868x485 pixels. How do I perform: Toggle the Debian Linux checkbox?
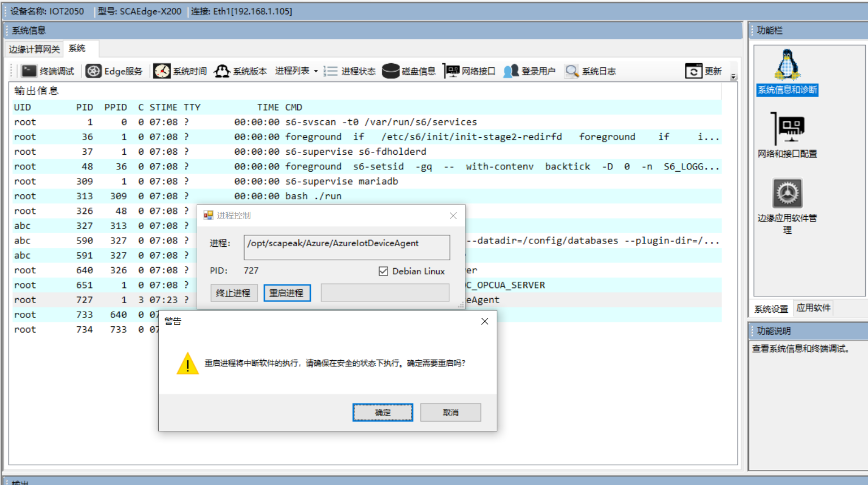tap(383, 271)
